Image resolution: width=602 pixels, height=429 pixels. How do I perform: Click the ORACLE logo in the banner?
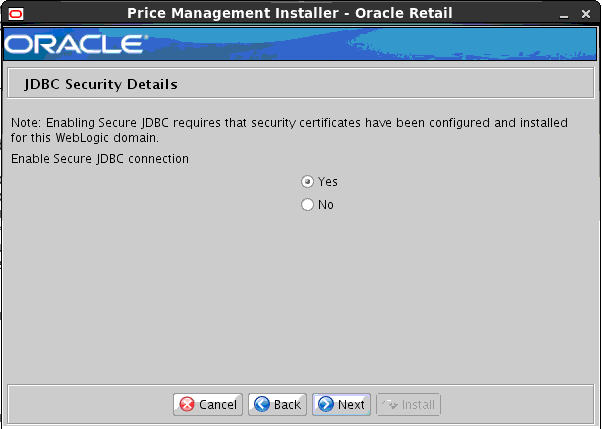click(76, 44)
